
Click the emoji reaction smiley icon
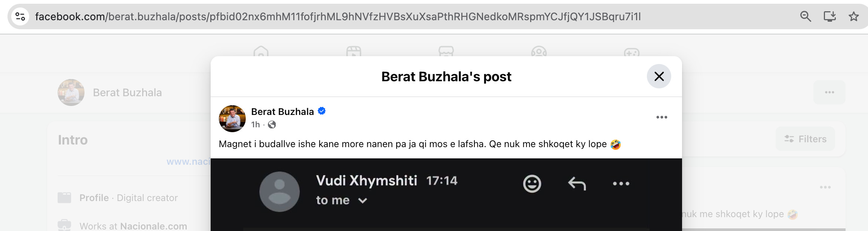(x=532, y=184)
